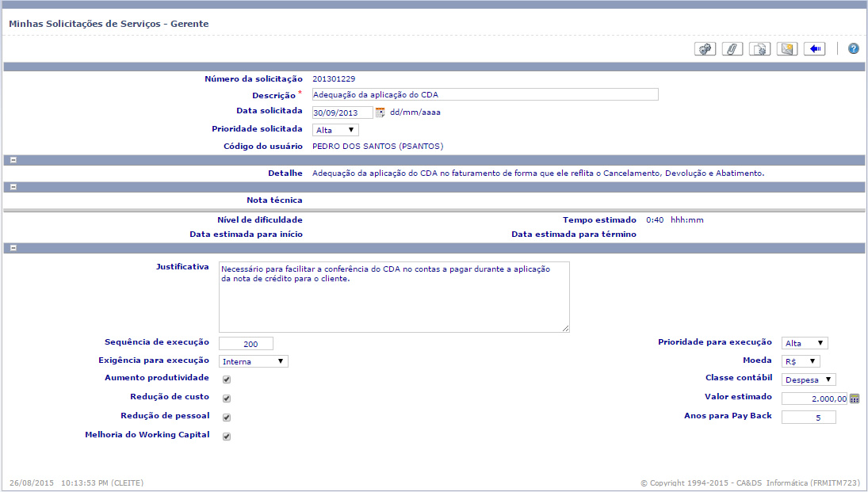
Task: Collapse the Detalhe section
Action: pos(13,160)
